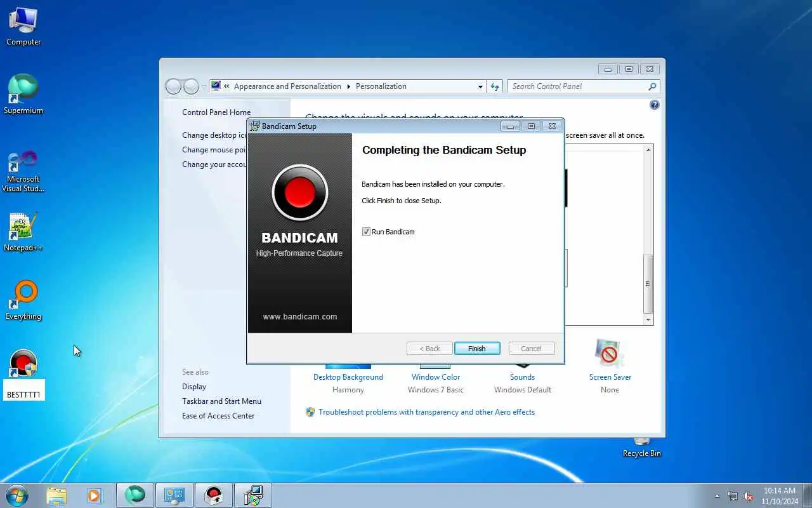Open the clock showing 10:14 AM
Screen dimensions: 812x508
click(780, 496)
